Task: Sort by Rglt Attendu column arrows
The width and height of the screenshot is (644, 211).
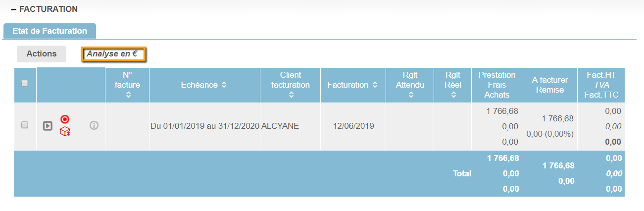Action: [411, 94]
